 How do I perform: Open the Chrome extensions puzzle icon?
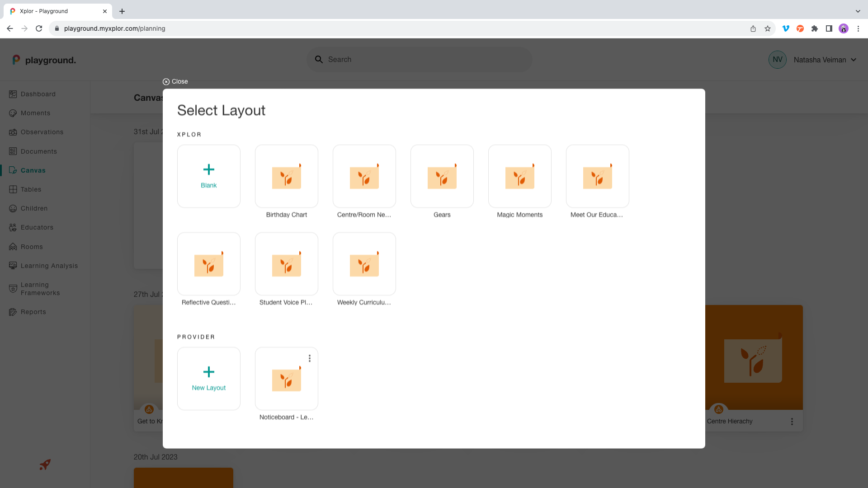click(815, 28)
